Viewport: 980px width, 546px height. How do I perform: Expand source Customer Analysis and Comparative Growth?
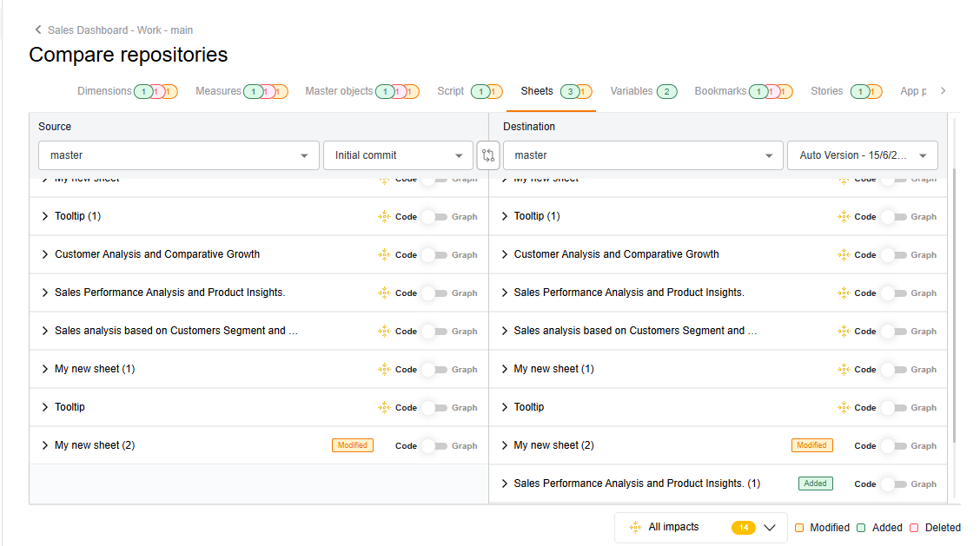[45, 254]
